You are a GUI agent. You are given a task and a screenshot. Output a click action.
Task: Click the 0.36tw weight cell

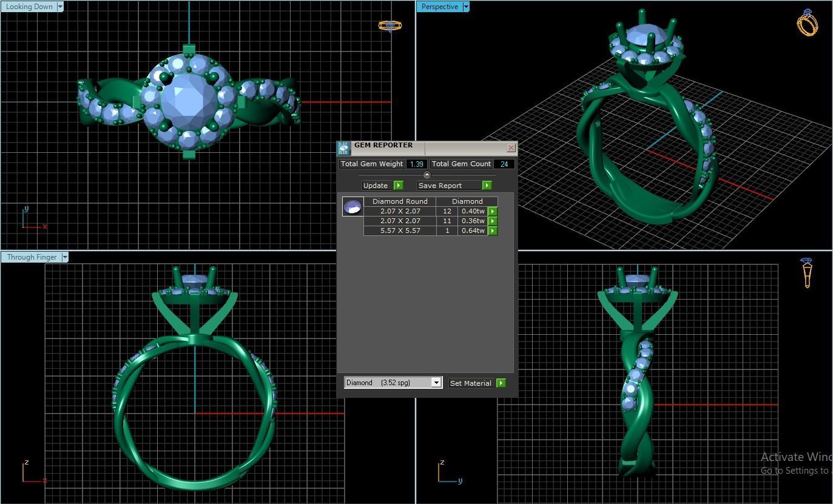tap(473, 221)
